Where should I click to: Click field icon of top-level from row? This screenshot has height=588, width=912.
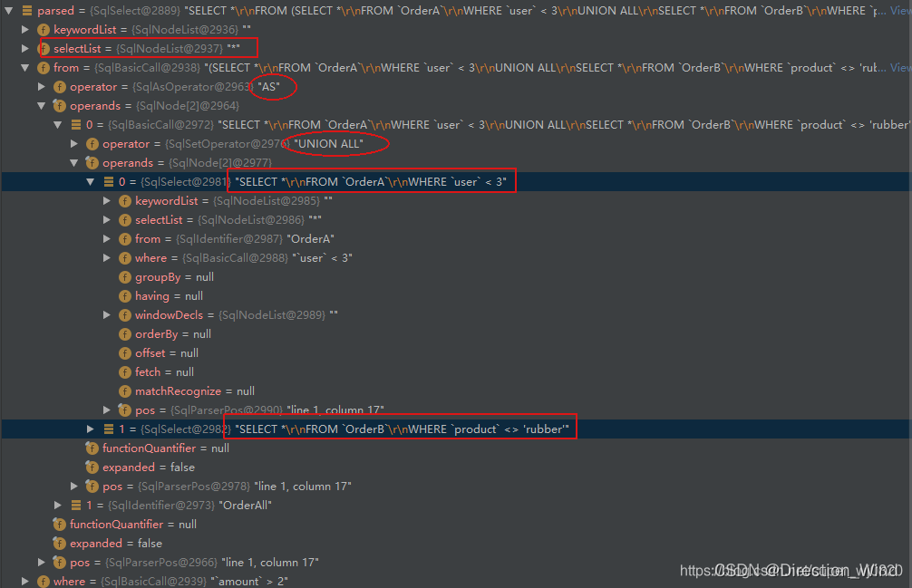43,68
